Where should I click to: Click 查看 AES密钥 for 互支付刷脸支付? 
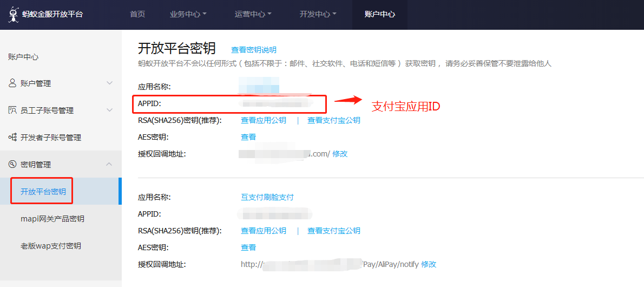point(248,247)
